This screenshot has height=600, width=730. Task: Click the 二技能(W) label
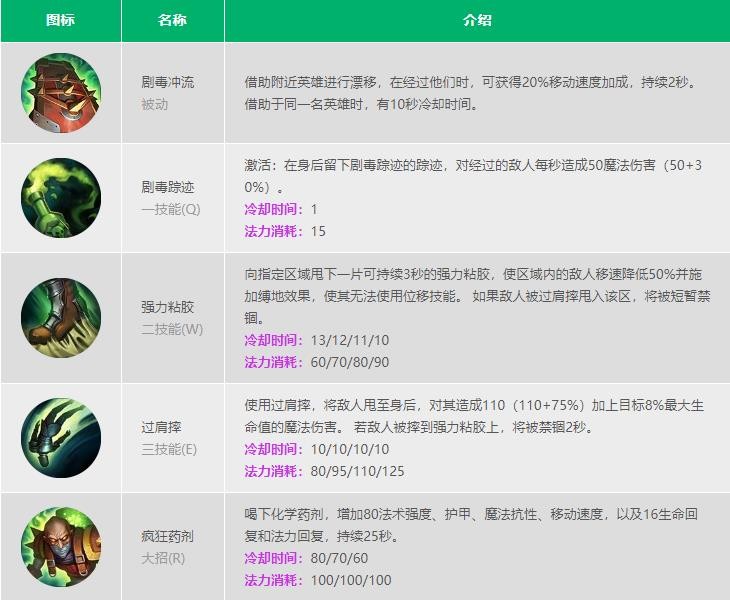click(x=172, y=329)
